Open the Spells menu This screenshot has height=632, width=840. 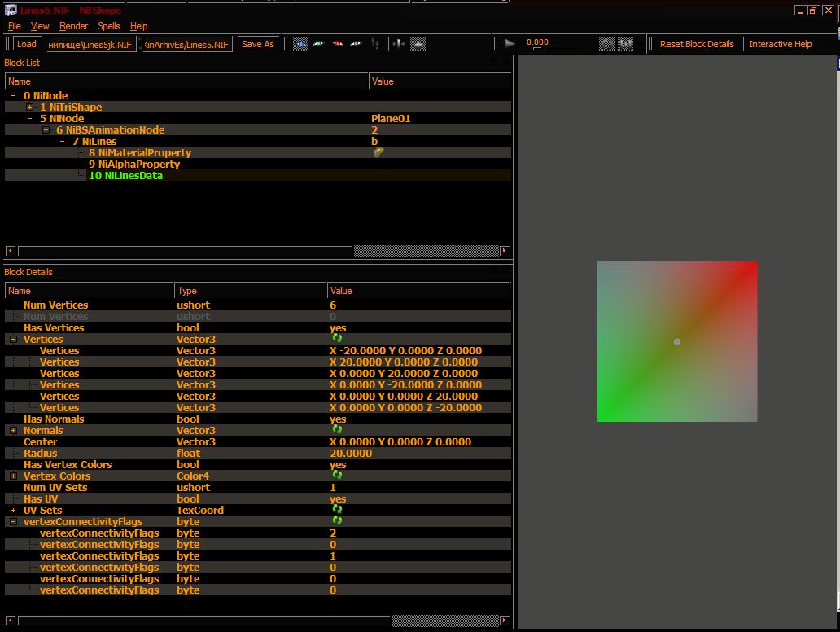109,26
